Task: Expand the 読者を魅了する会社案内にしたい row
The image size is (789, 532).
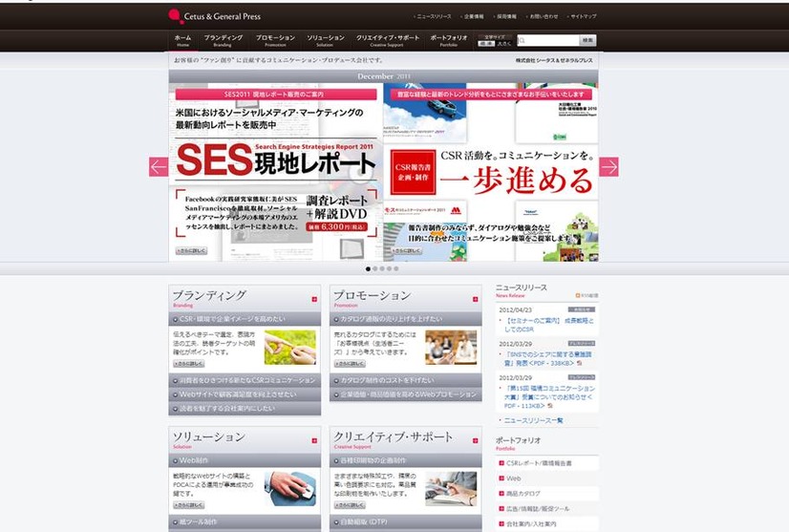Action: 245,409
